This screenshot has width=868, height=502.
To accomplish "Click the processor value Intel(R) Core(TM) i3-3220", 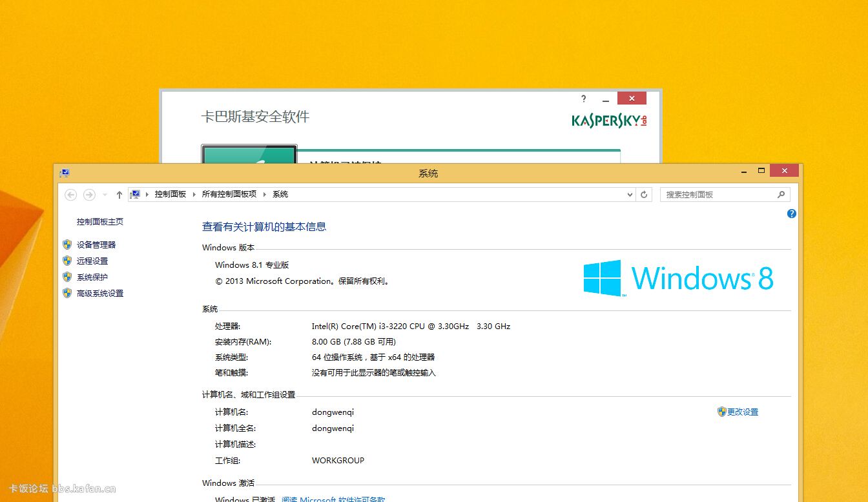I will (411, 326).
